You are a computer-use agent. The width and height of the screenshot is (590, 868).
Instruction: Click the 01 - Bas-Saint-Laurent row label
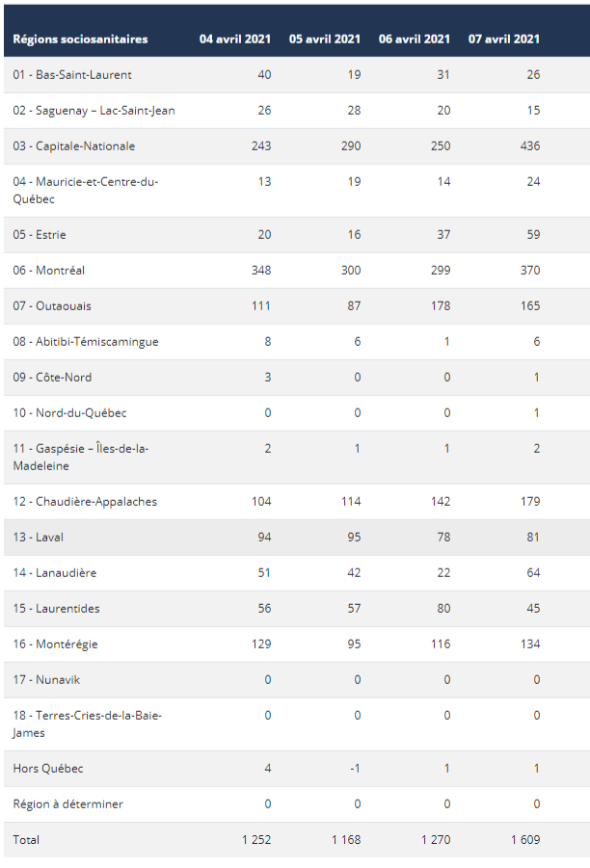[72, 75]
